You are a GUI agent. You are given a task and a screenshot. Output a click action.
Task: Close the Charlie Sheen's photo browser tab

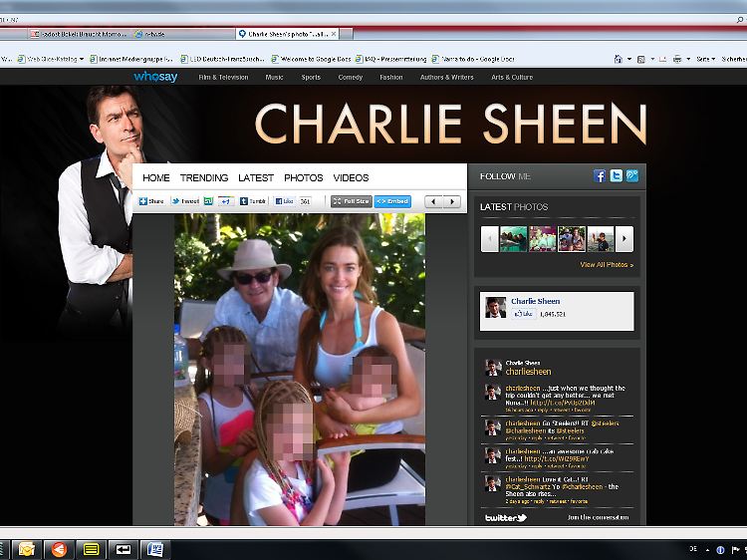click(334, 34)
